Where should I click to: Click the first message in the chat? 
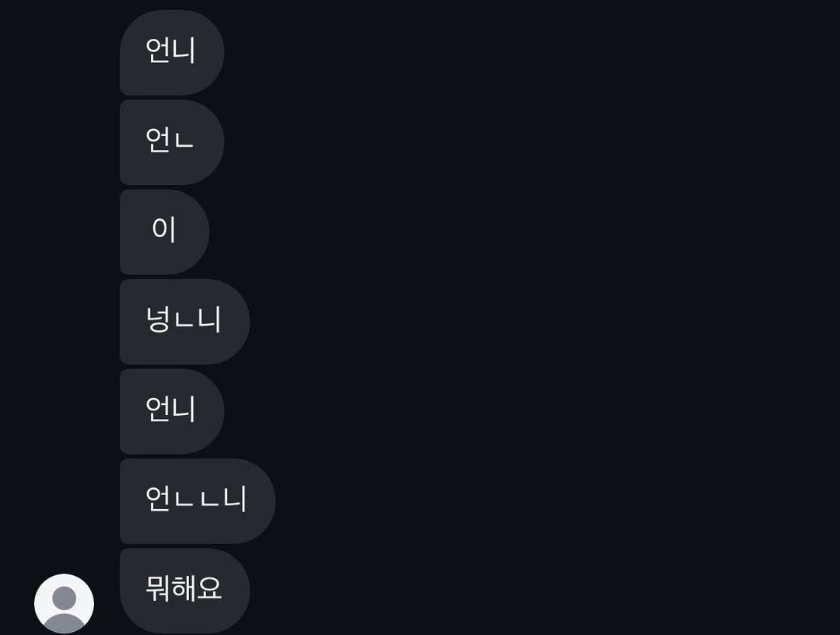tap(171, 52)
